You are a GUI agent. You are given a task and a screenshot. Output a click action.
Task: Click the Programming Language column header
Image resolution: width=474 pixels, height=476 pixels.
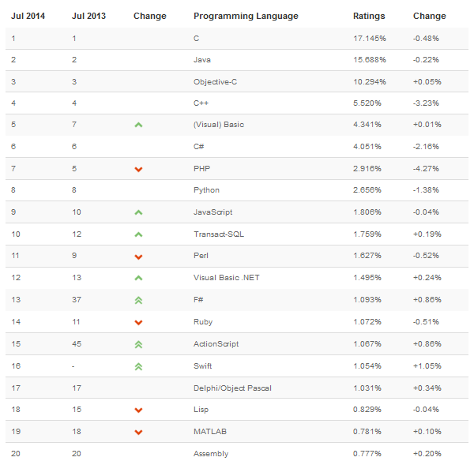point(246,16)
